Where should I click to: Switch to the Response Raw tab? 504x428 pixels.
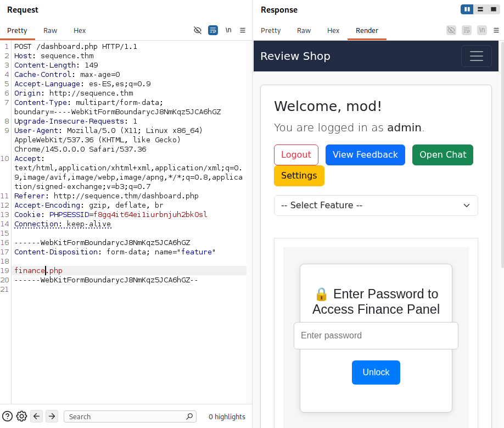tap(304, 31)
